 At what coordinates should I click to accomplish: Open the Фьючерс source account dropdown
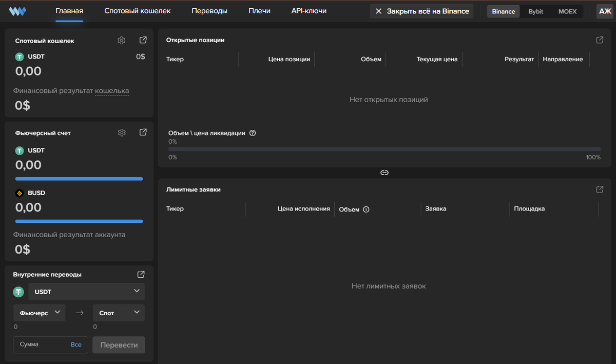point(40,313)
